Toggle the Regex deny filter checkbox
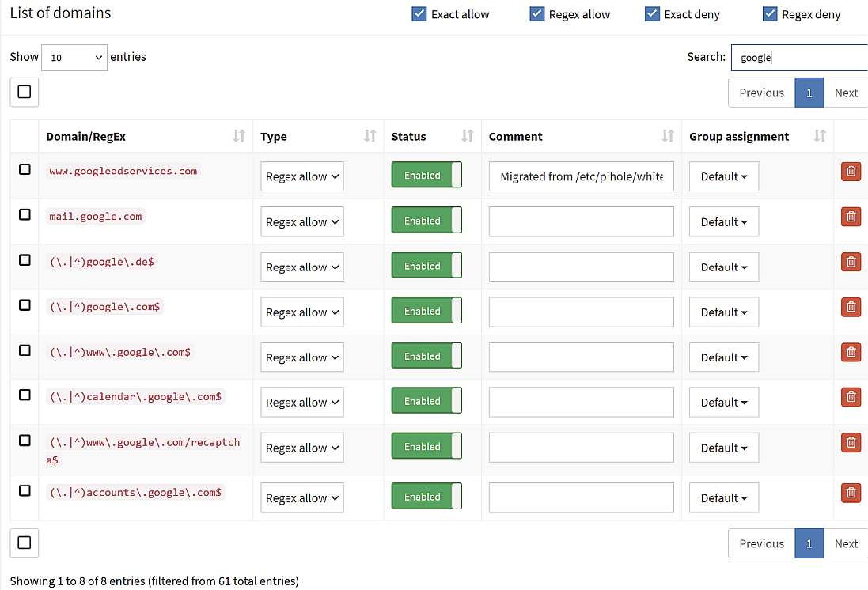 (770, 14)
